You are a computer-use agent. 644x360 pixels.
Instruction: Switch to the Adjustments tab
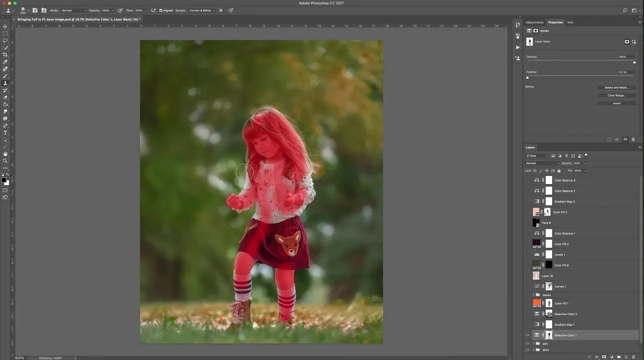(x=534, y=23)
